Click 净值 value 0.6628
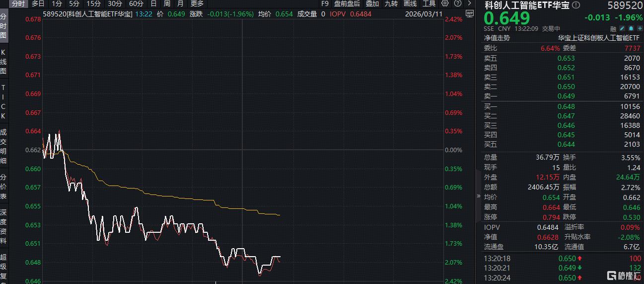This screenshot has width=644, height=284. tap(549, 237)
